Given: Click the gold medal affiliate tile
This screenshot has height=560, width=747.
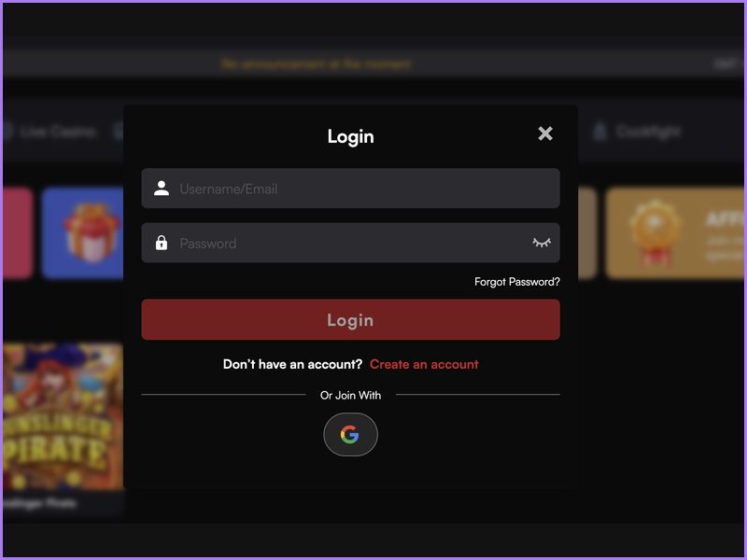Looking at the screenshot, I should [x=674, y=232].
